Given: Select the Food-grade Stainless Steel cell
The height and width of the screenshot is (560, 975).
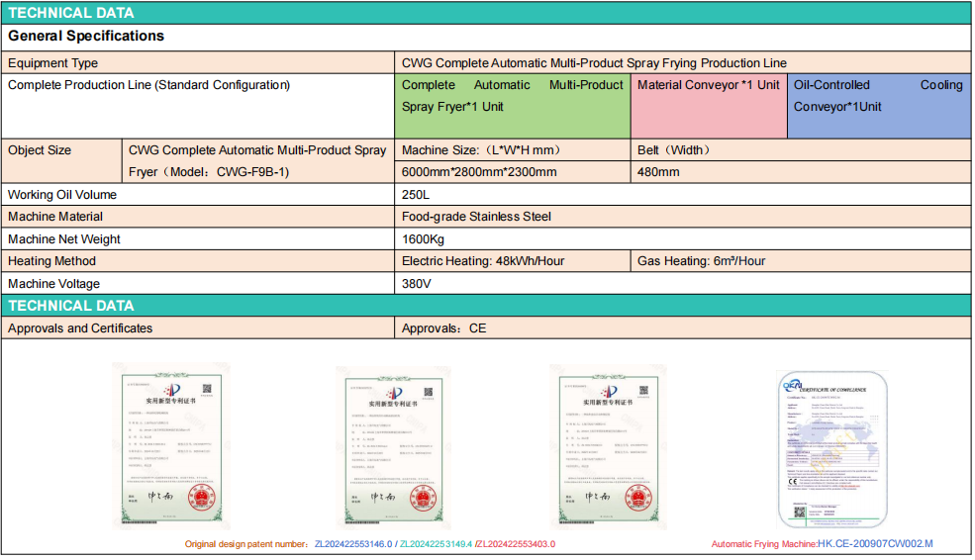Looking at the screenshot, I should 476,217.
